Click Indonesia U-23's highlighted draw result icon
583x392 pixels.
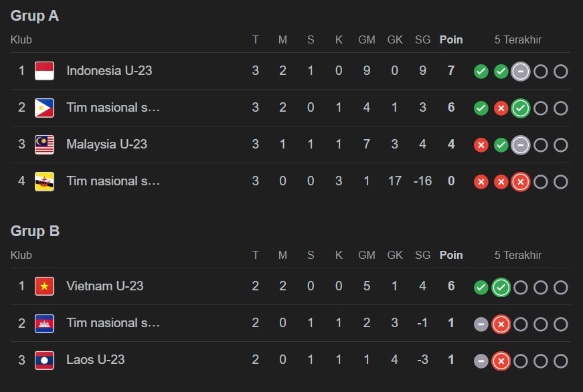521,72
